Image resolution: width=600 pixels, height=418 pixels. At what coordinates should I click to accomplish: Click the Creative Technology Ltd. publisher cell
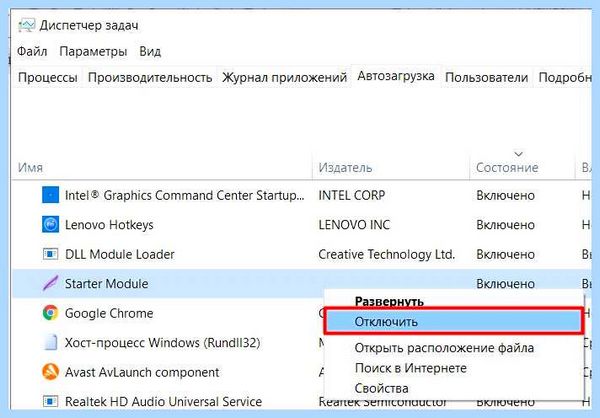(386, 254)
